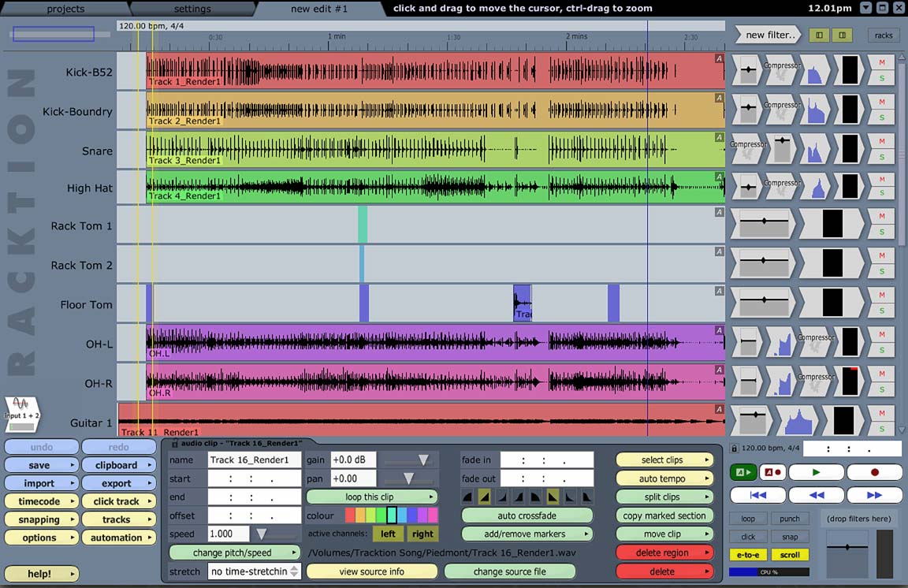Viewport: 908px width, 588px height.
Task: Solo the High Hat track
Action: (x=881, y=193)
